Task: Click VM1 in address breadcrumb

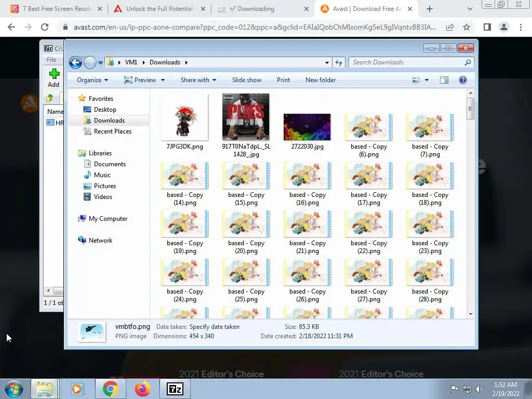Action: pos(131,62)
